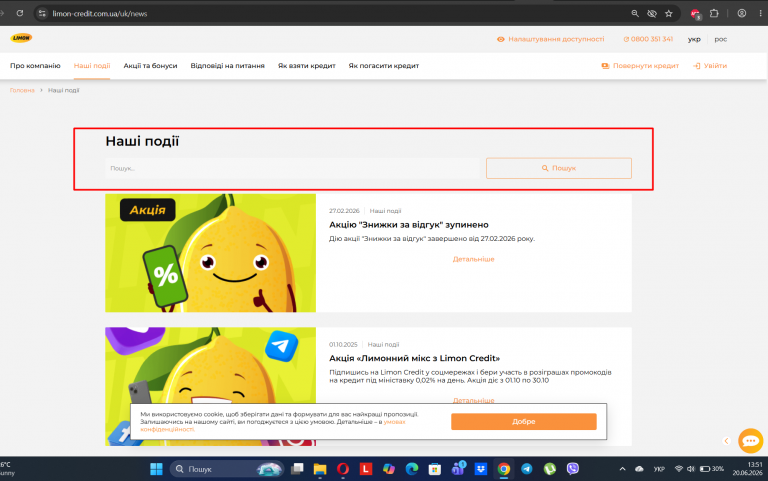The height and width of the screenshot is (481, 768).
Task: Launch Microsoft Edge from the taskbar
Action: coord(412,469)
